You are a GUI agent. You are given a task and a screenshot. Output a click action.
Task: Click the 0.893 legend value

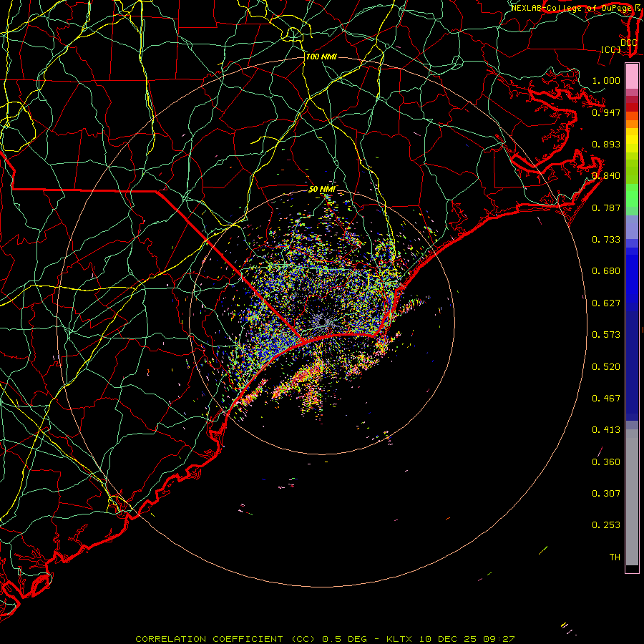[606, 144]
